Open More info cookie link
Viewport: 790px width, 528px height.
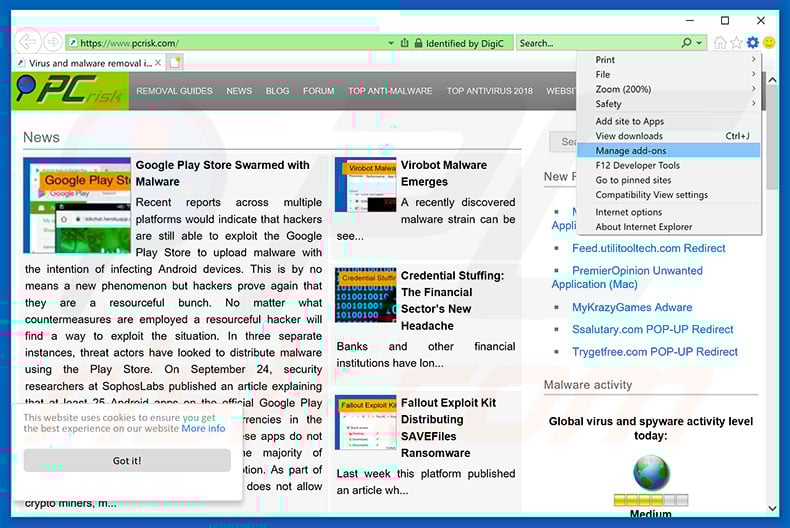(203, 428)
